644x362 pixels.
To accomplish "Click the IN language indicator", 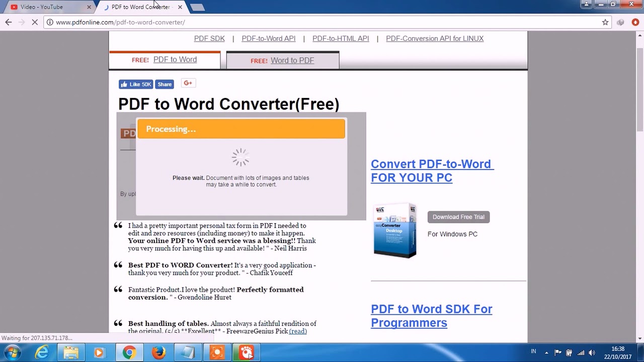I will pyautogui.click(x=533, y=351).
